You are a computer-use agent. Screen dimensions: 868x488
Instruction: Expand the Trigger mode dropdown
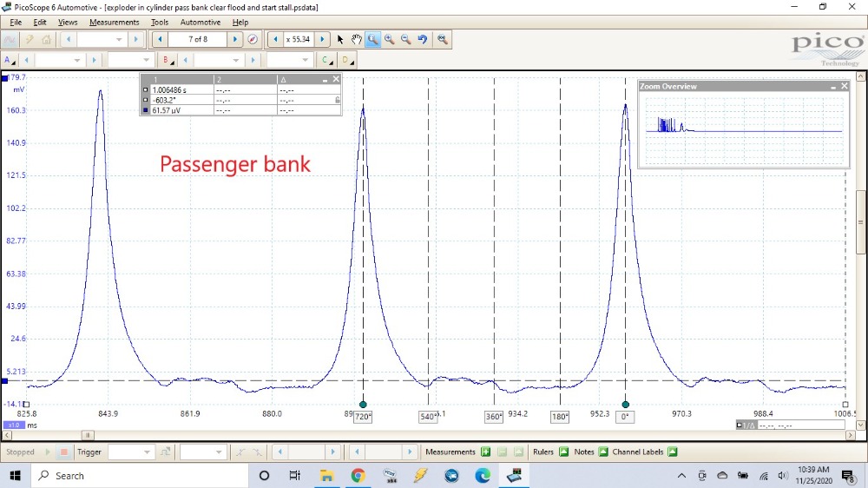148,452
